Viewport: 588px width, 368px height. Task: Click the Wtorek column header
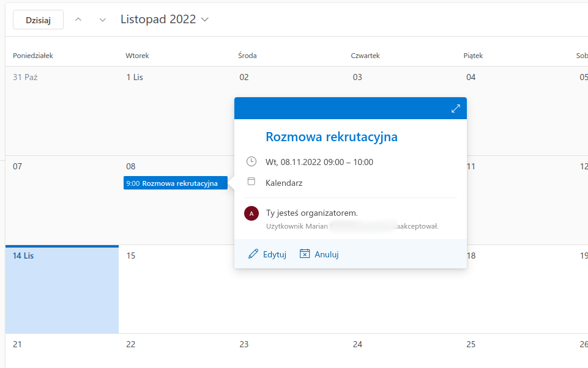click(x=137, y=56)
